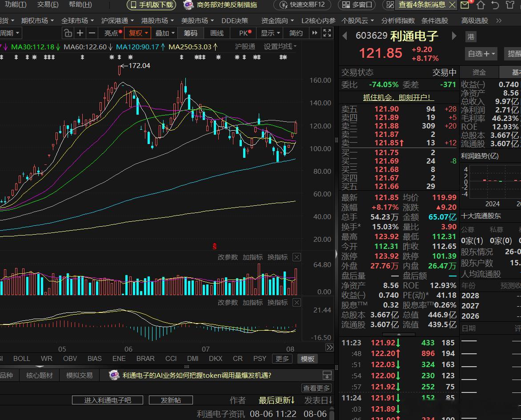Click 改参数 on volume panel
521x420 pixels.
tap(228, 257)
